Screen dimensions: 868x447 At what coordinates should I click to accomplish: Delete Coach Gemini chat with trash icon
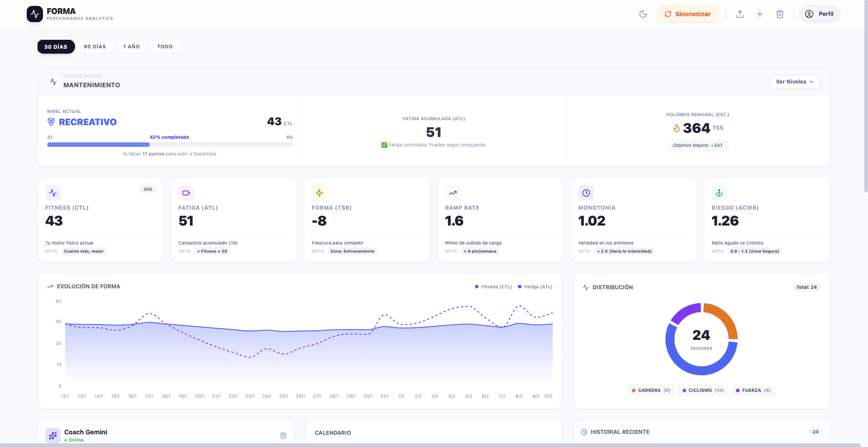(283, 436)
